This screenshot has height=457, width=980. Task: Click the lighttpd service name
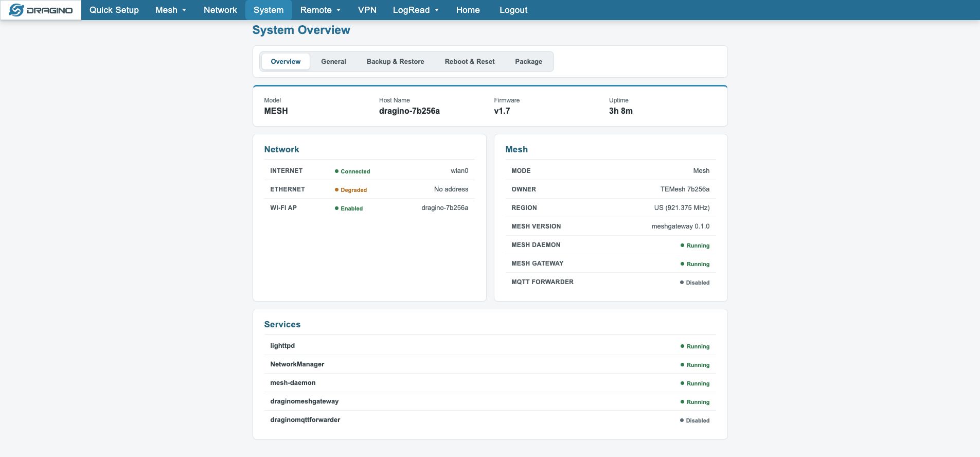[x=282, y=346]
